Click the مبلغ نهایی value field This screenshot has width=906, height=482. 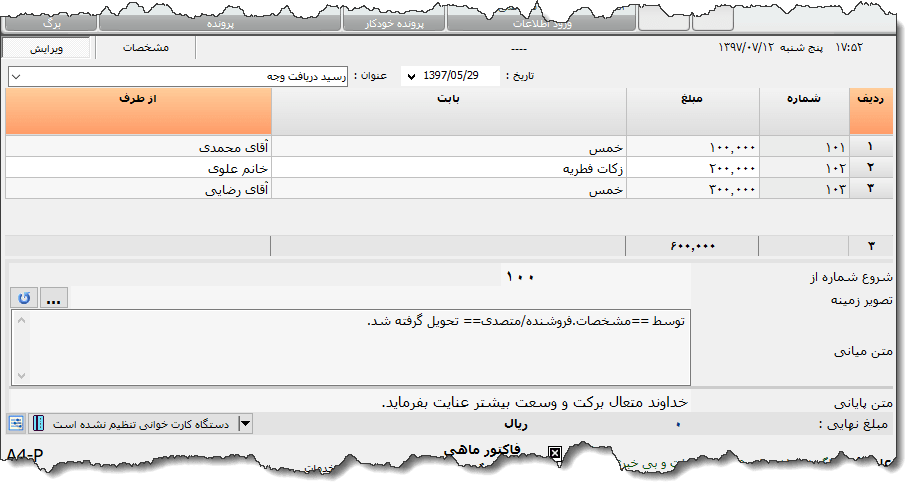679,424
